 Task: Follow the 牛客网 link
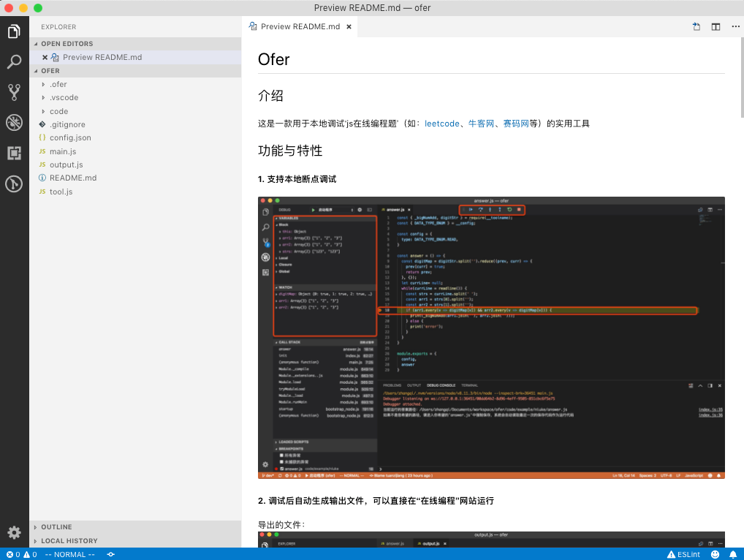tap(481, 124)
